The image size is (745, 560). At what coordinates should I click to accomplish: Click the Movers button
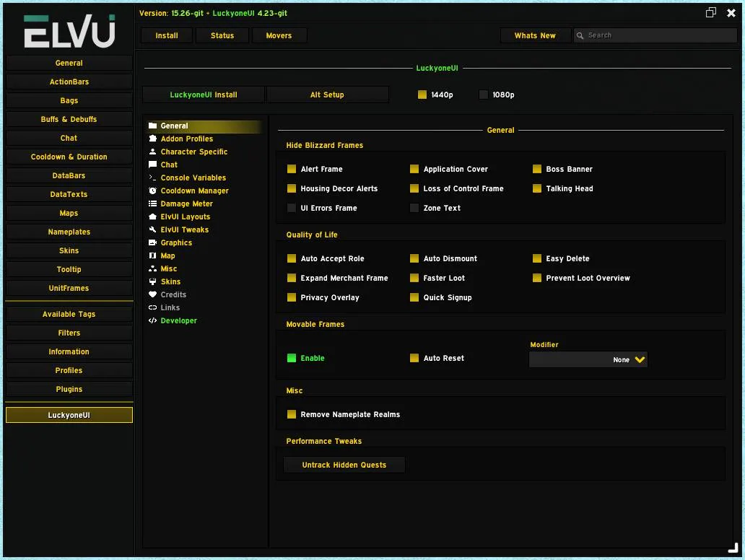point(279,35)
